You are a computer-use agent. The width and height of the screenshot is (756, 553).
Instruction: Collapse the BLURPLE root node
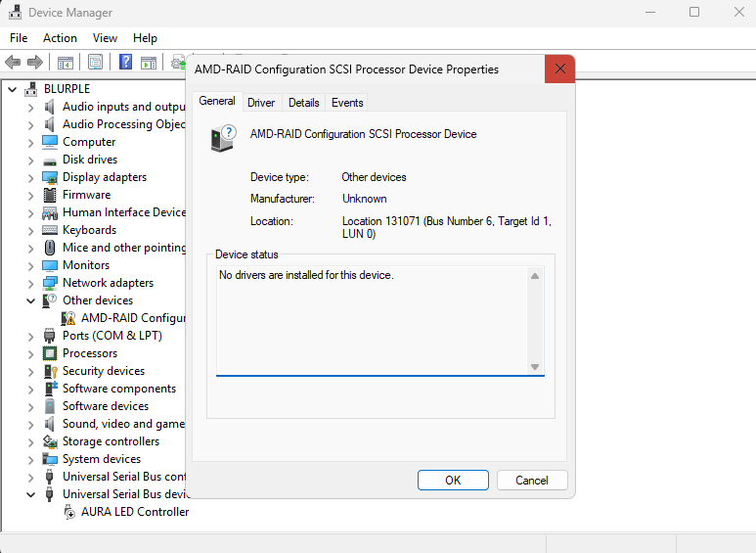[x=13, y=89]
